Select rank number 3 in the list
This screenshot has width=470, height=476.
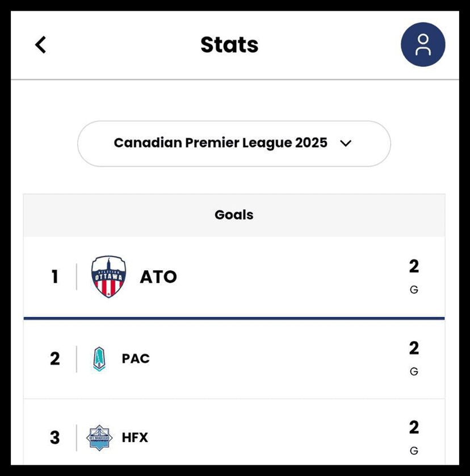click(54, 437)
